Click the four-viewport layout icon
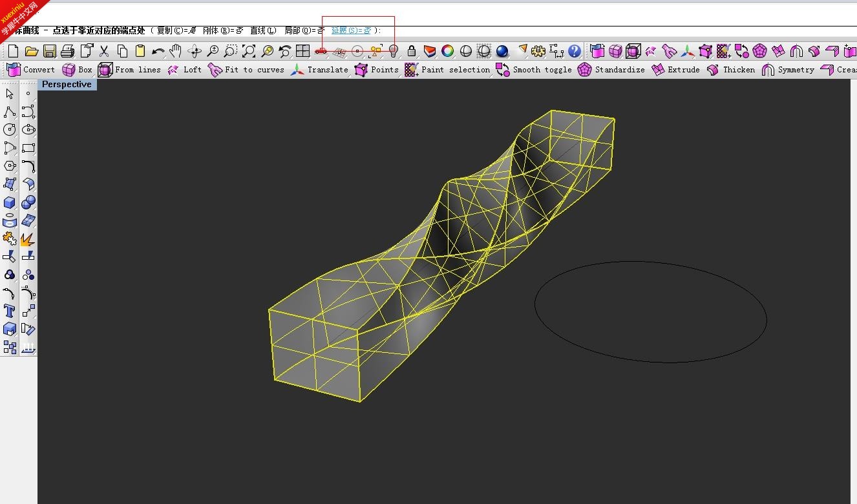857x504 pixels. 303,51
